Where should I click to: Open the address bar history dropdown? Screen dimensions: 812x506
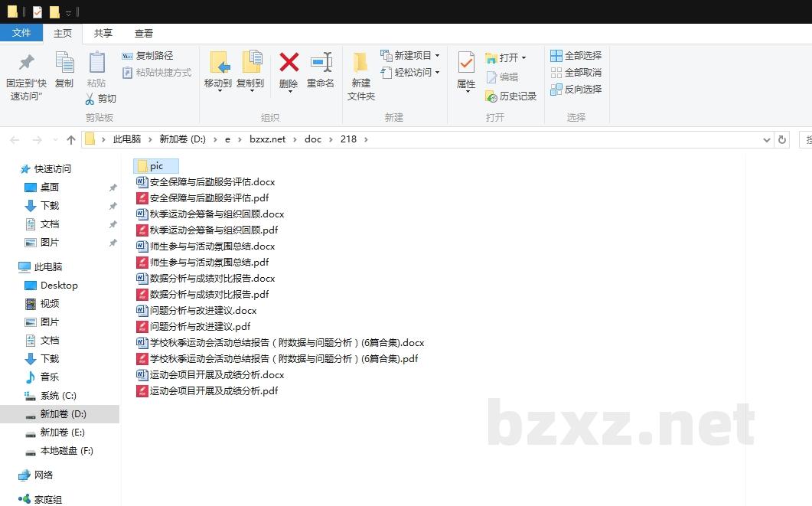coord(766,139)
